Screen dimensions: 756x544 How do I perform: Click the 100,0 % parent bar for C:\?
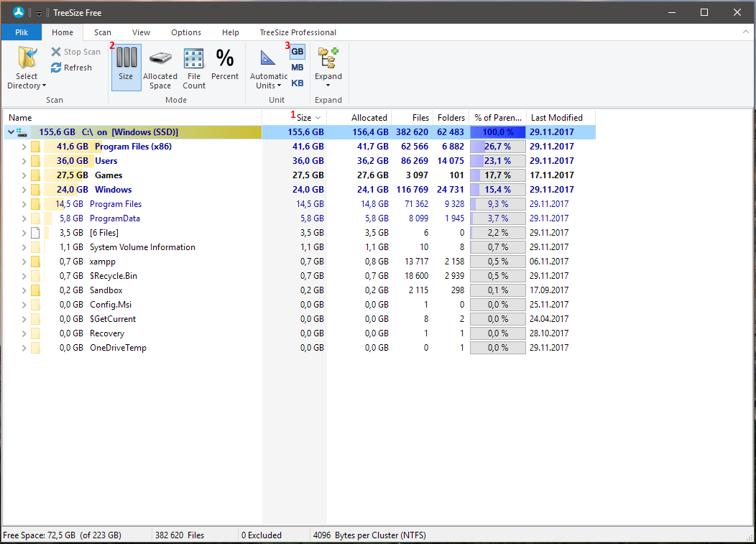pyautogui.click(x=497, y=132)
